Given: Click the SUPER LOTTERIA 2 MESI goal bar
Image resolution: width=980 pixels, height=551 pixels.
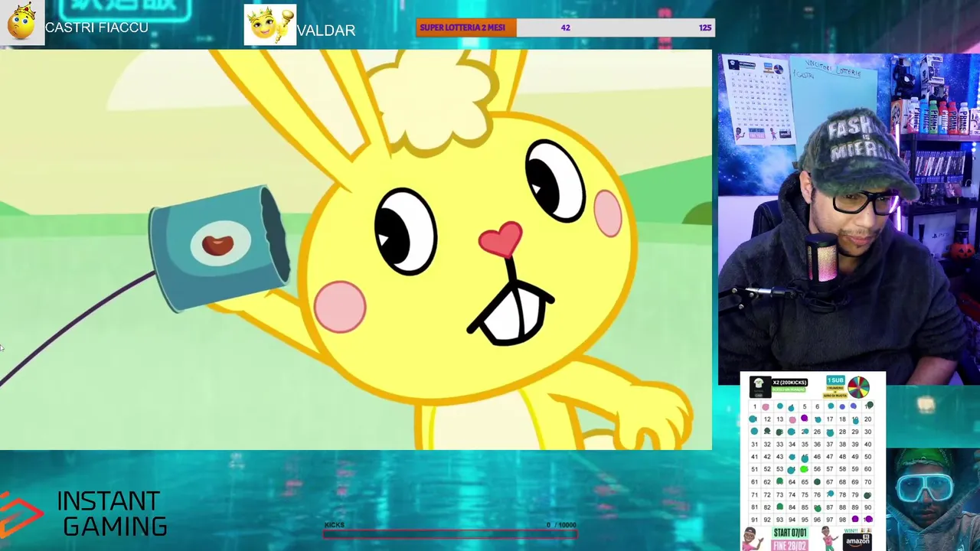Looking at the screenshot, I should tap(566, 28).
